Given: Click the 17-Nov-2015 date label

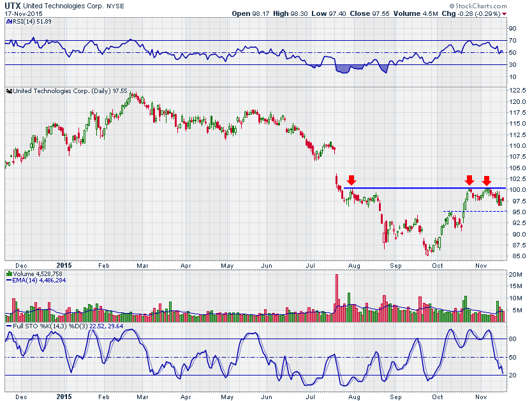Looking at the screenshot, I should [x=24, y=14].
